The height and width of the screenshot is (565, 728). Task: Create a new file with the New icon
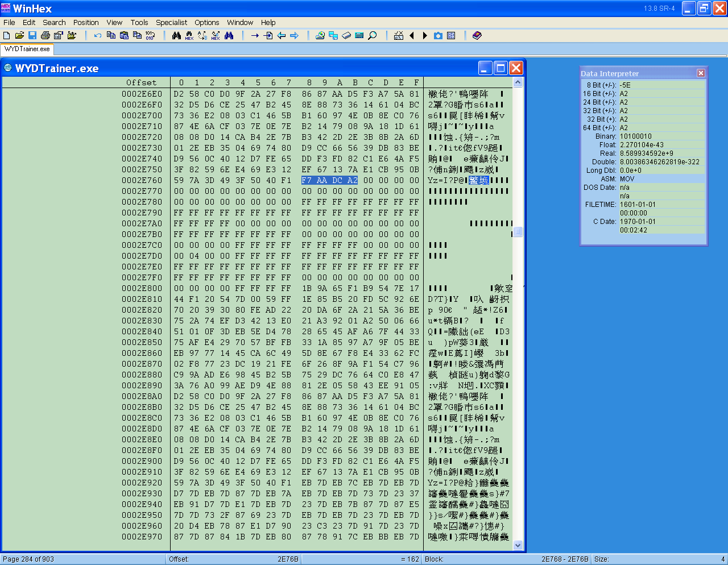click(7, 35)
